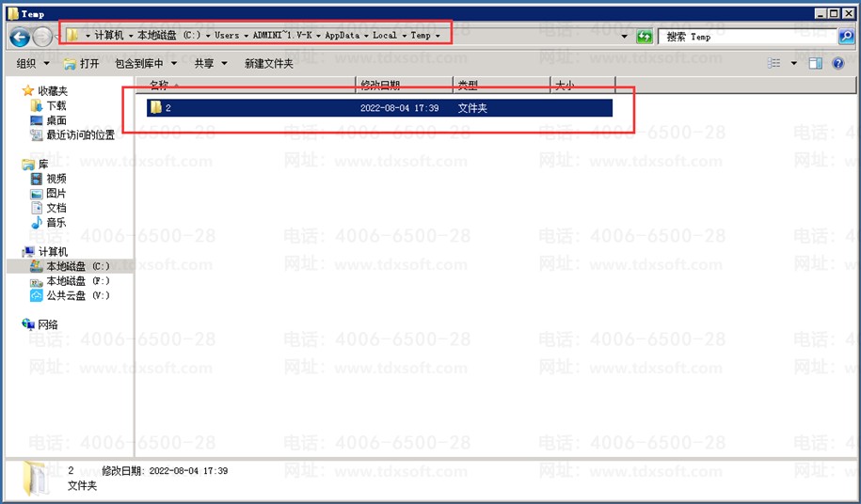Expand the arrow after Temp in address path
The width and height of the screenshot is (861, 504).
(438, 36)
